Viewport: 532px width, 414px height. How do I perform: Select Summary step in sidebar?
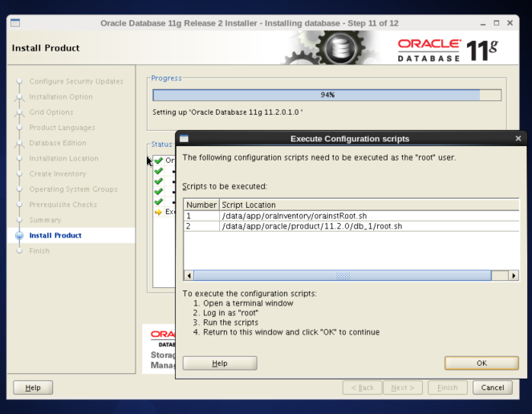click(45, 220)
